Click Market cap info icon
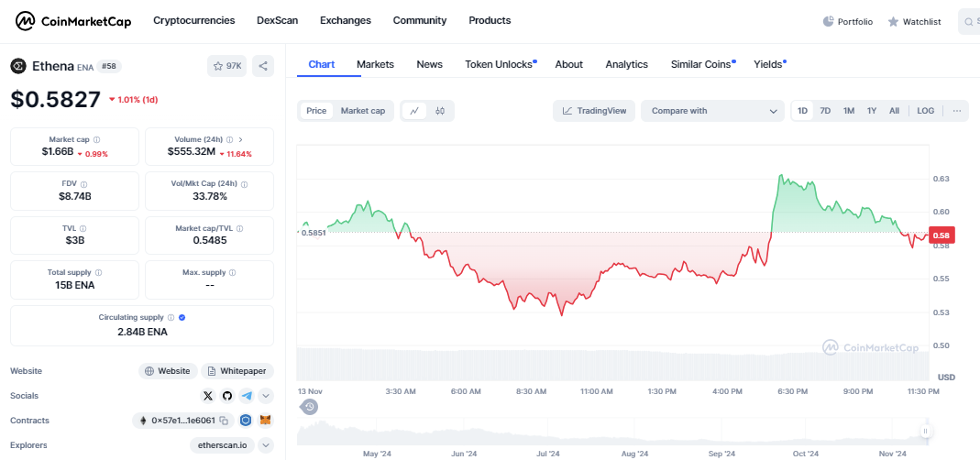Screen dimensions: 980x460 [96, 140]
